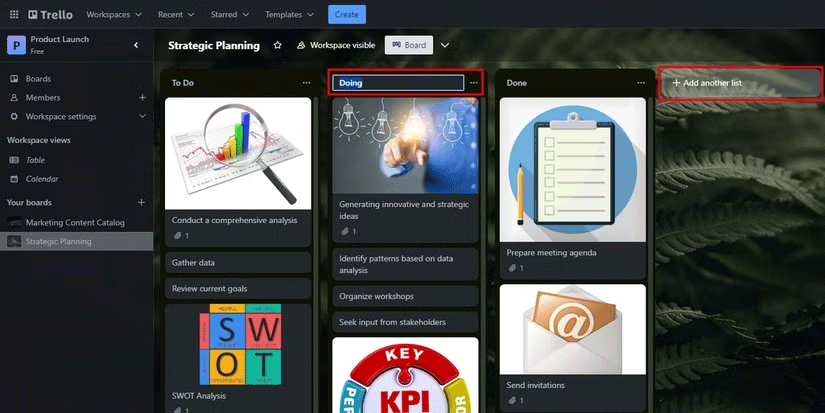This screenshot has height=413, width=825.
Task: Open the Templates menu
Action: point(290,15)
